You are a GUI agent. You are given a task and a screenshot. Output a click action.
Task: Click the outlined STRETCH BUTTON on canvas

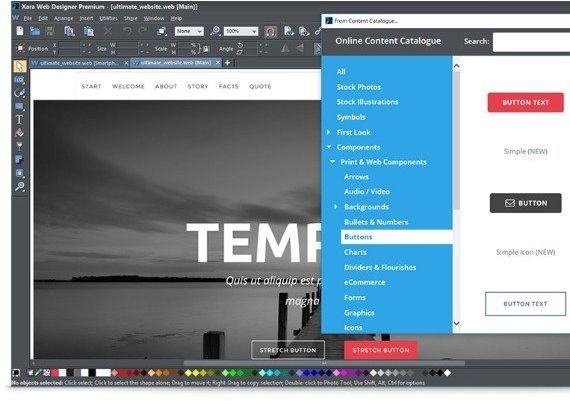pyautogui.click(x=288, y=350)
